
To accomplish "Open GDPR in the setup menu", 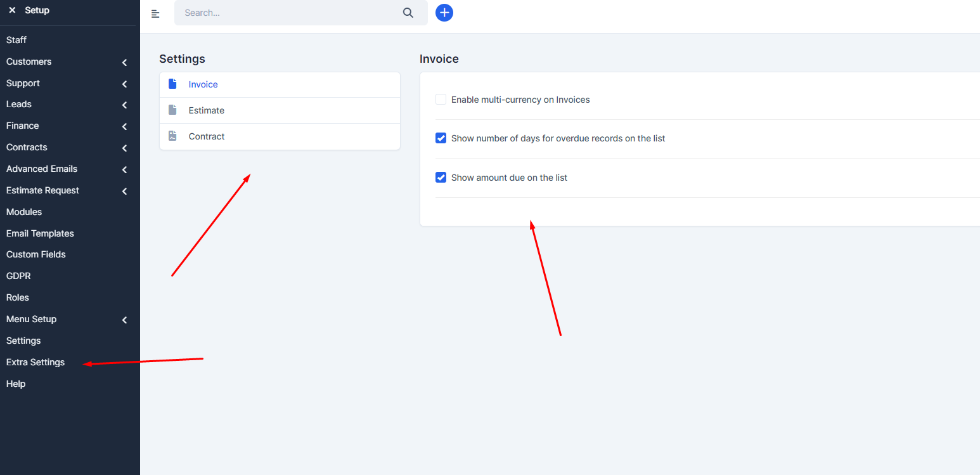I will pyautogui.click(x=18, y=276).
